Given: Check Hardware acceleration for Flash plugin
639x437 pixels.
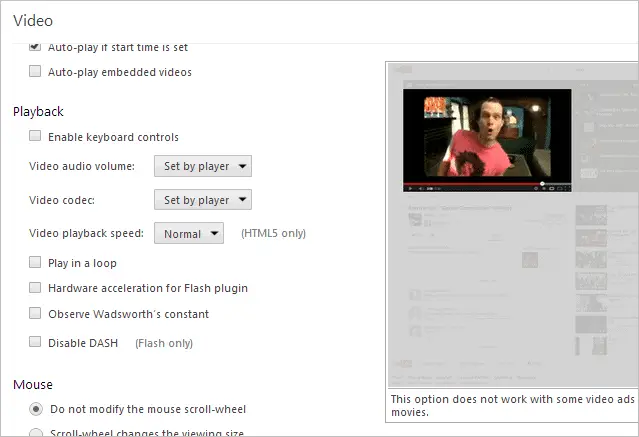Looking at the screenshot, I should pyautogui.click(x=35, y=287).
